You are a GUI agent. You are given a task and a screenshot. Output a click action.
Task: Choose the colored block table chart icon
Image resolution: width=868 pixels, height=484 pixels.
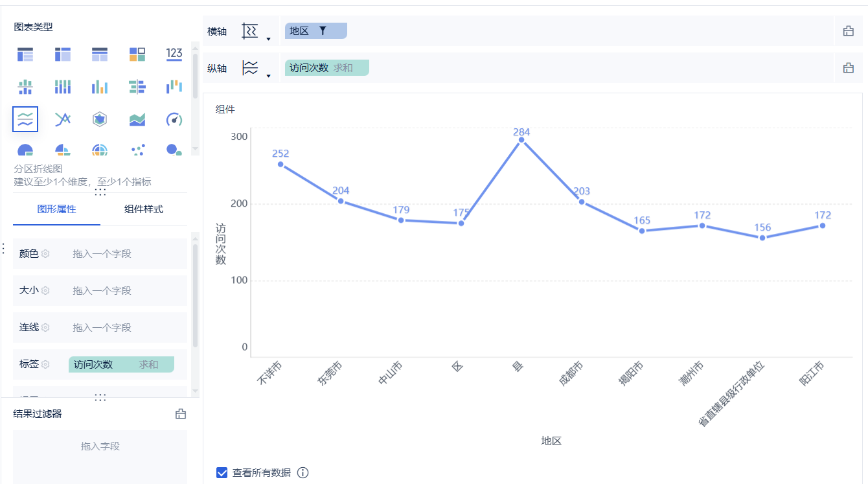coord(137,54)
